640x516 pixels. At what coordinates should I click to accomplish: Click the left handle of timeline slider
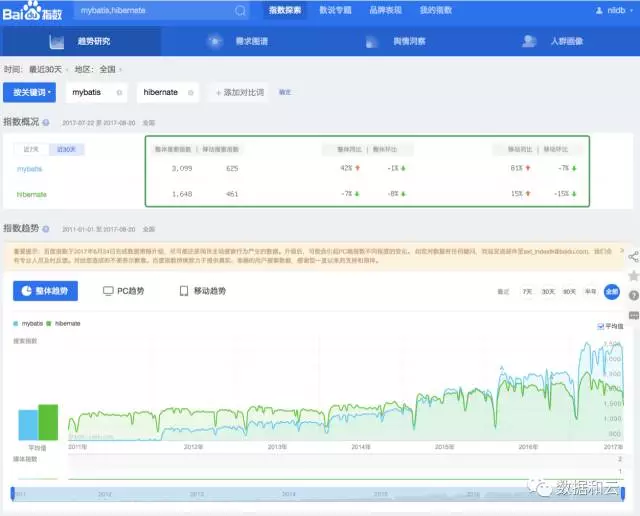pos(13,494)
